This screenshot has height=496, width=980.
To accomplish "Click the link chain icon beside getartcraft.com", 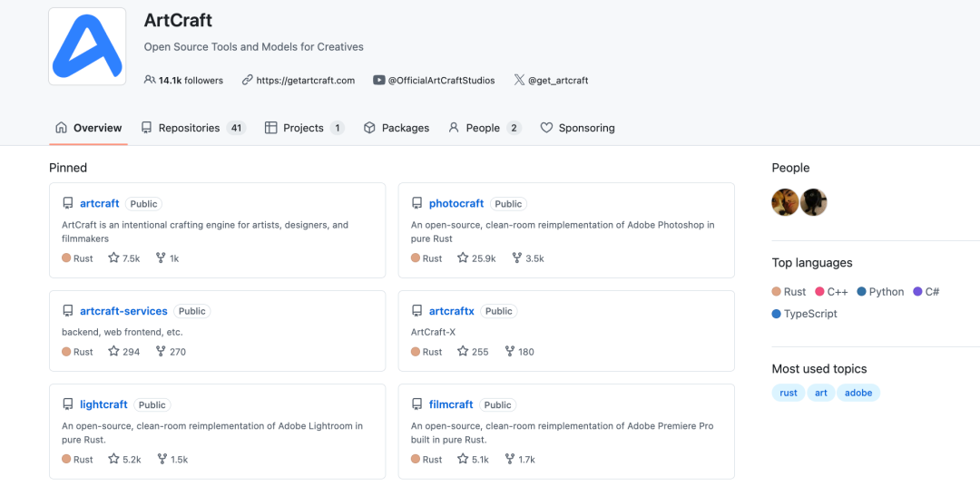I will click(248, 80).
